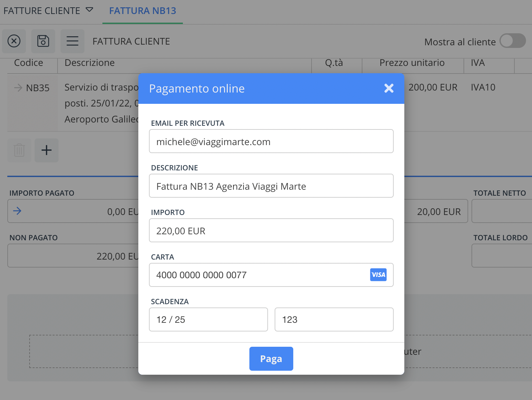Click the Paga button

coord(271,358)
